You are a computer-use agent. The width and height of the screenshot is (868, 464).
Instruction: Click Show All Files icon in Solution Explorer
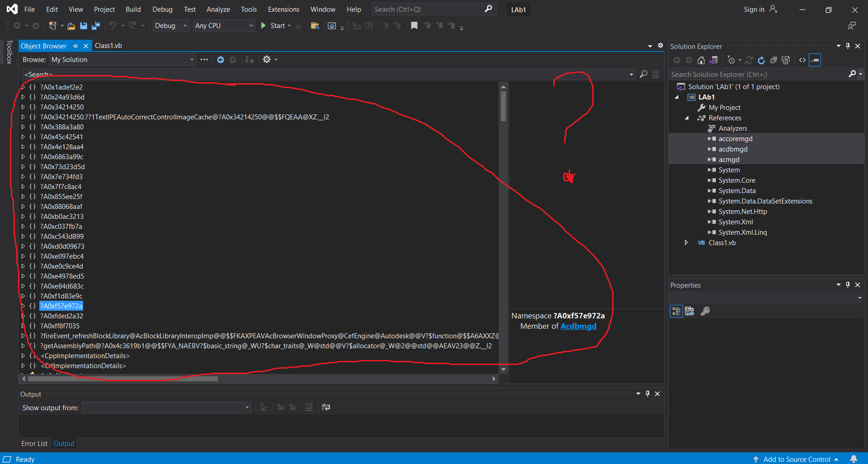(x=786, y=60)
